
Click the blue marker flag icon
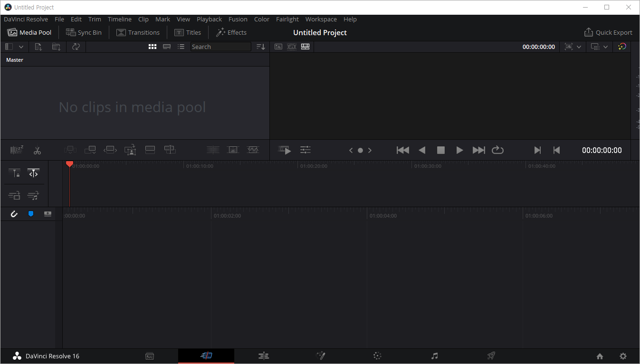pyautogui.click(x=31, y=214)
